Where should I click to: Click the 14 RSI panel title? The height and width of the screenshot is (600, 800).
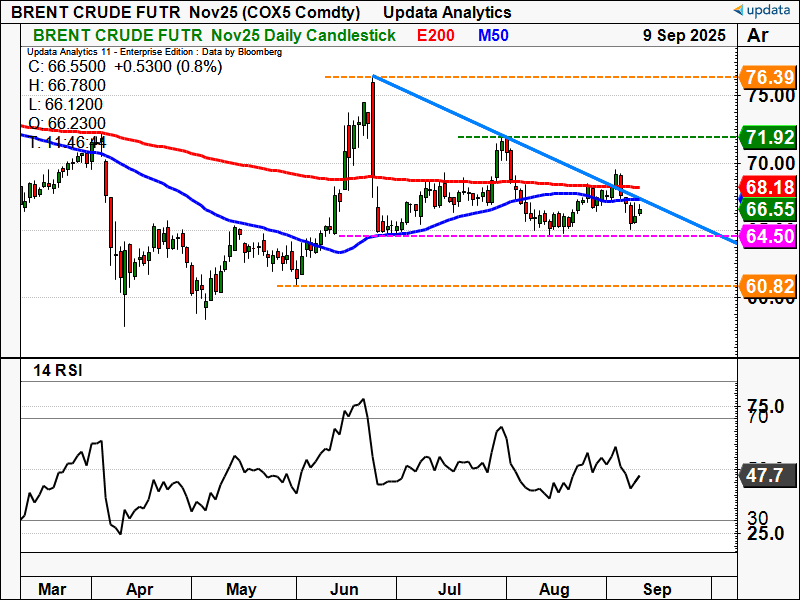pos(58,370)
